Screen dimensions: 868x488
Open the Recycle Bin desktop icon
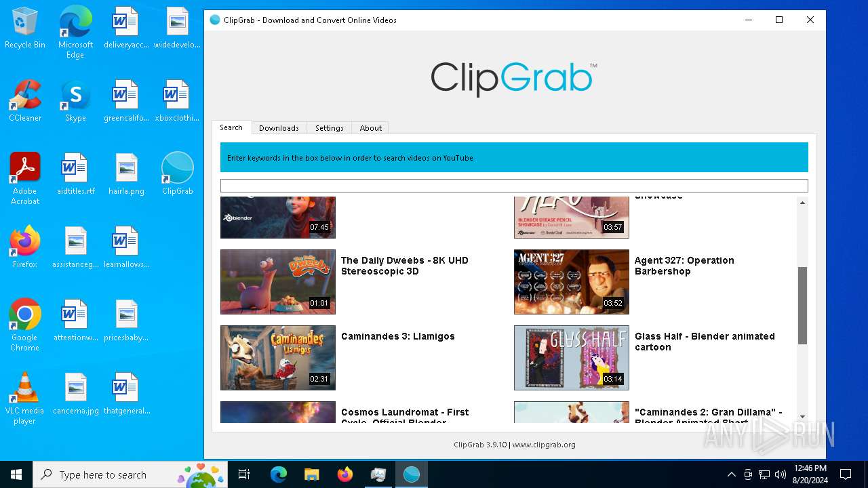pos(25,28)
